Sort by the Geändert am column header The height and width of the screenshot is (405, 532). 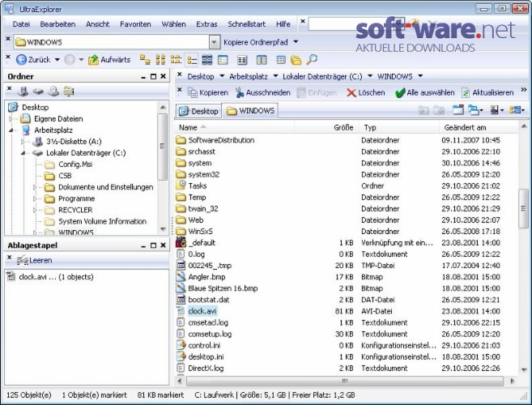[478, 128]
